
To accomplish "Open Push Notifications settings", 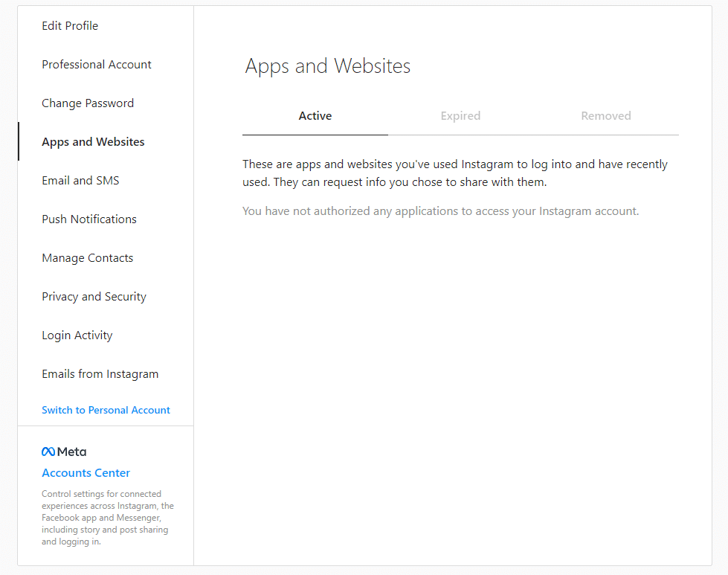I will [88, 219].
